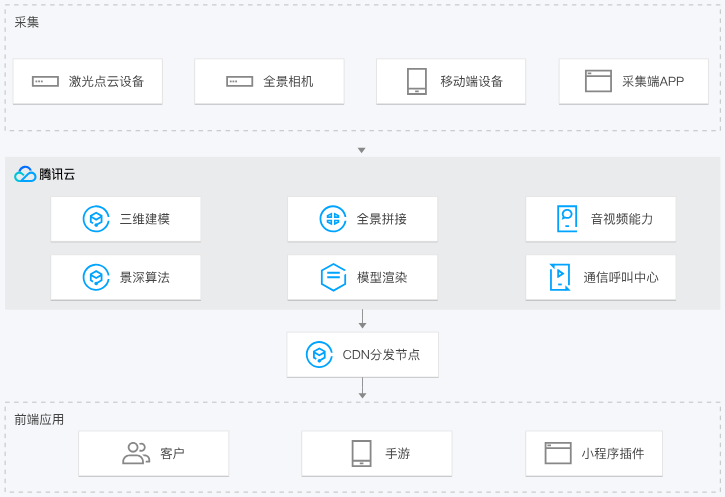725x497 pixels.
Task: Click the 全景相机 camera icon
Action: coord(239,81)
